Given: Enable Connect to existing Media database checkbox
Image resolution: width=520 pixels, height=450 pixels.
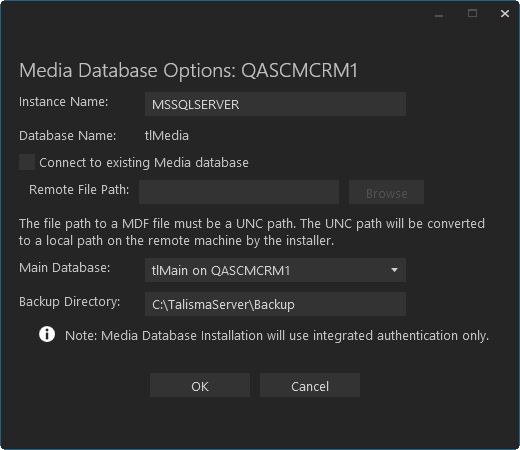Looking at the screenshot, I should [x=27, y=162].
